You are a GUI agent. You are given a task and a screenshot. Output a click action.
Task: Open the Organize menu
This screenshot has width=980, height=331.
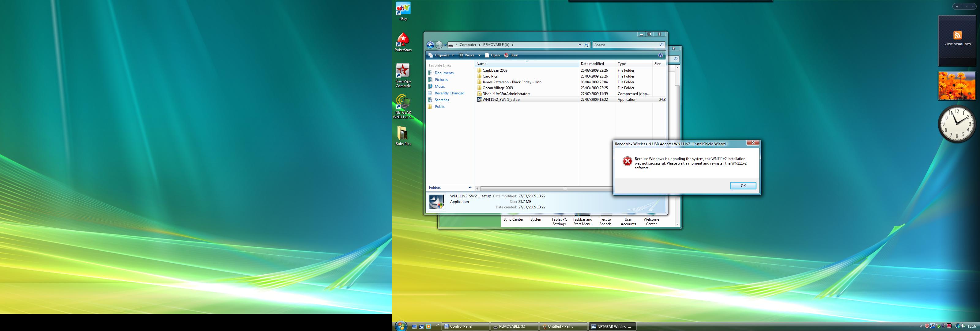[441, 55]
